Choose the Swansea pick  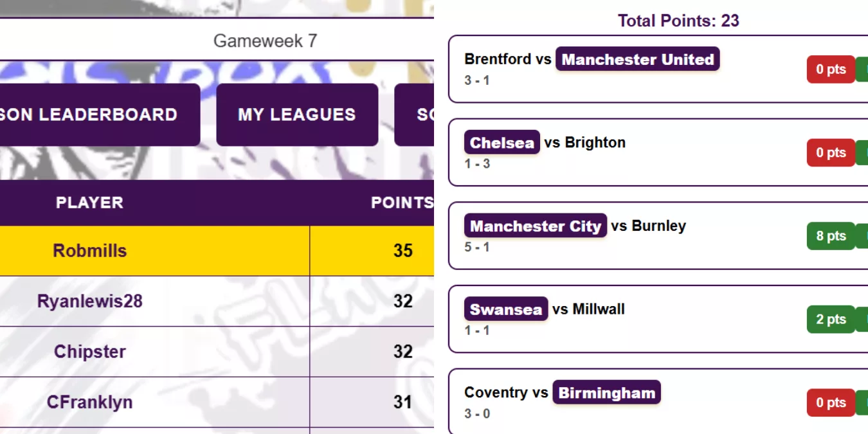pyautogui.click(x=506, y=309)
